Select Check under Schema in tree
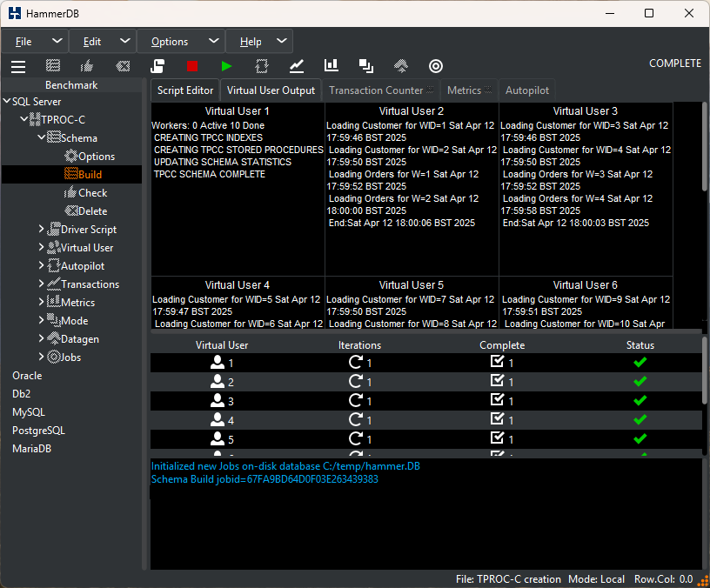 [93, 193]
